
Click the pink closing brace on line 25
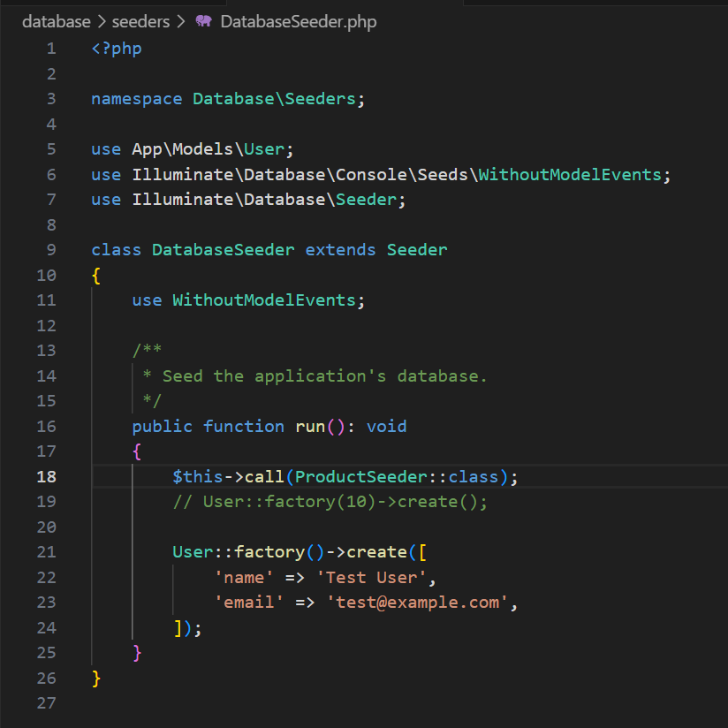pyautogui.click(x=136, y=652)
